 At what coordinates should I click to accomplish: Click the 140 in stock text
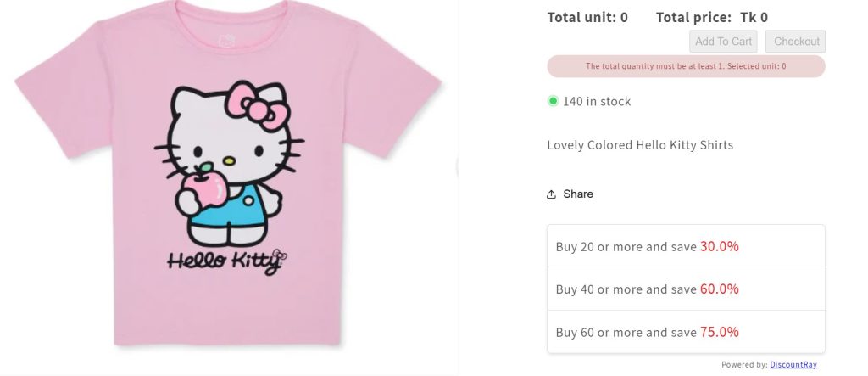[x=597, y=101]
